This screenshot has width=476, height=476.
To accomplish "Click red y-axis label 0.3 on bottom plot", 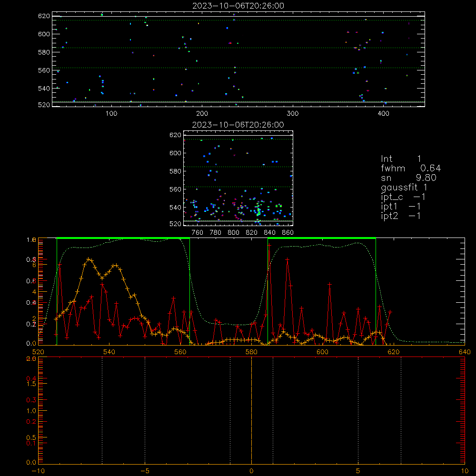I will pos(31,400).
